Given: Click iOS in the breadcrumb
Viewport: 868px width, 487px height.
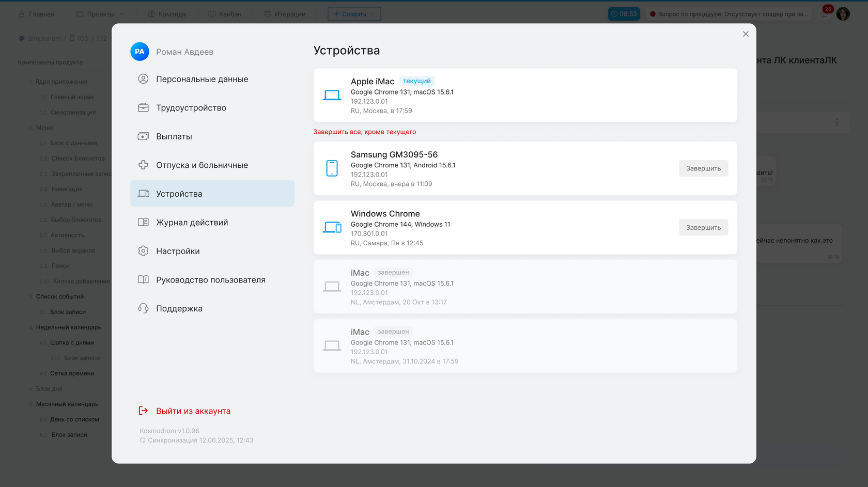Looking at the screenshot, I should point(83,39).
